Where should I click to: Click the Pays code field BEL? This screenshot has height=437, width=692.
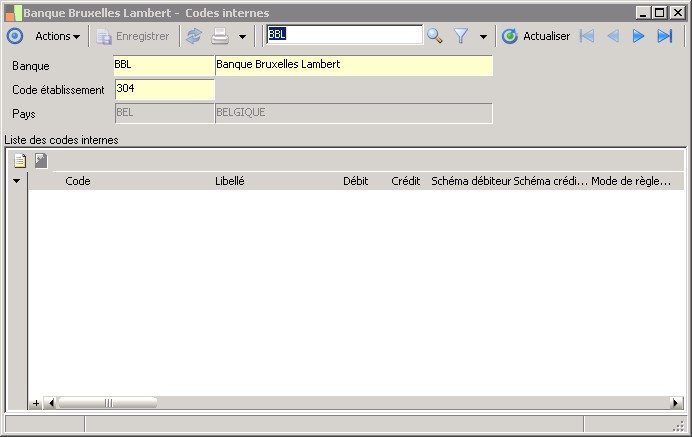click(x=165, y=113)
